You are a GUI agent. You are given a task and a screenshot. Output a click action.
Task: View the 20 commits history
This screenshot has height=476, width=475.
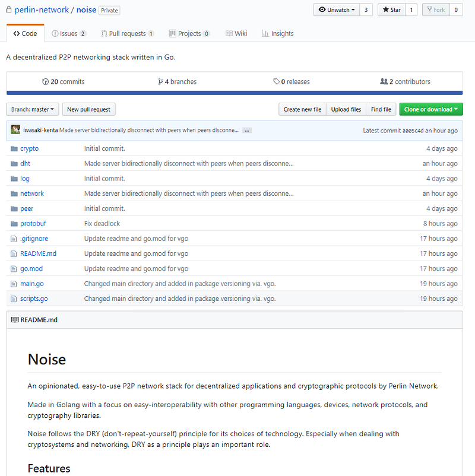63,82
